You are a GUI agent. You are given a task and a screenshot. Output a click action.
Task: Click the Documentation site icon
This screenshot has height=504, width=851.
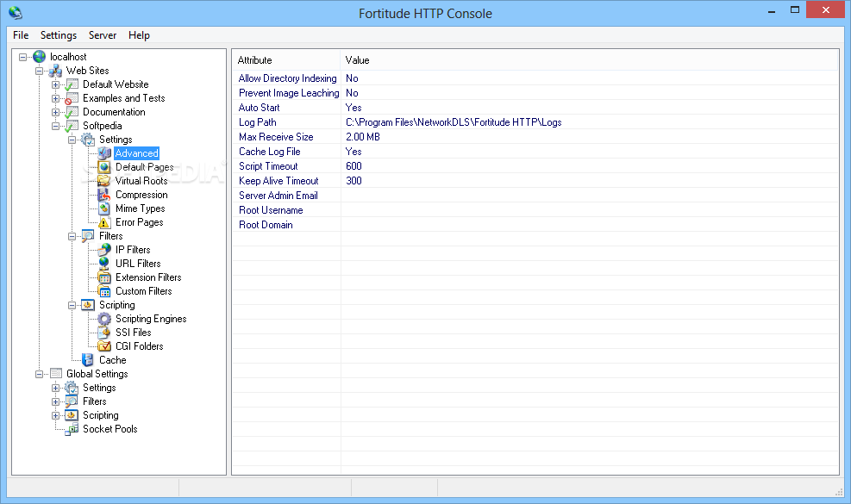(x=72, y=112)
